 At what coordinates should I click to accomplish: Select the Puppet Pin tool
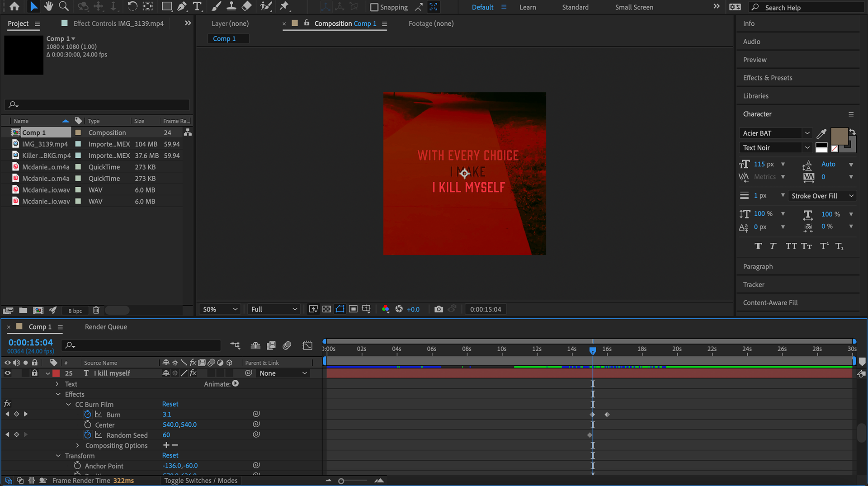click(284, 6)
